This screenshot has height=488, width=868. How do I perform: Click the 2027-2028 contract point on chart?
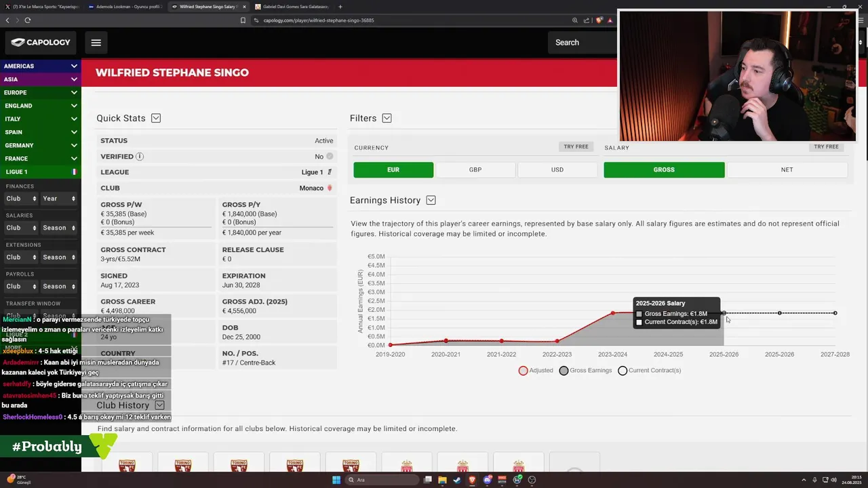[x=835, y=313]
